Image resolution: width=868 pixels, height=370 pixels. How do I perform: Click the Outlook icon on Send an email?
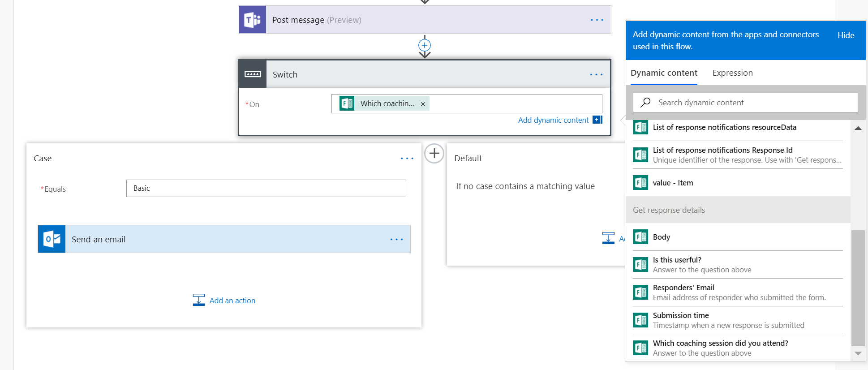[52, 239]
